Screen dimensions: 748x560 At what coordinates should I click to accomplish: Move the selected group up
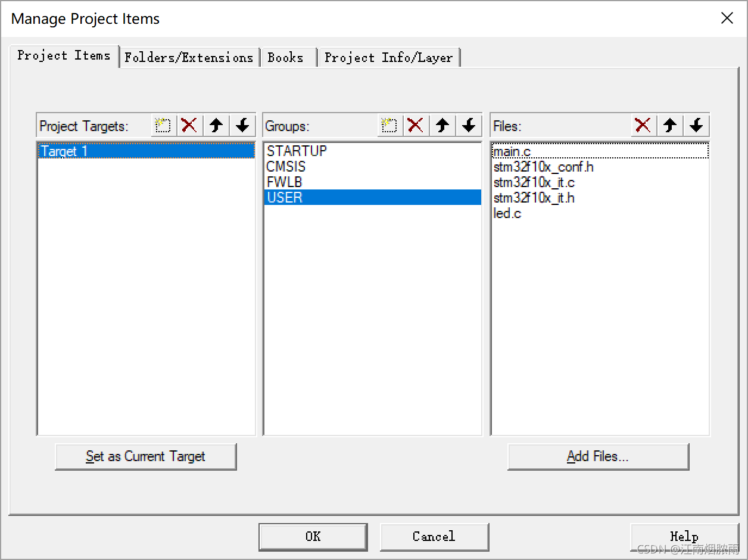pyautogui.click(x=442, y=126)
